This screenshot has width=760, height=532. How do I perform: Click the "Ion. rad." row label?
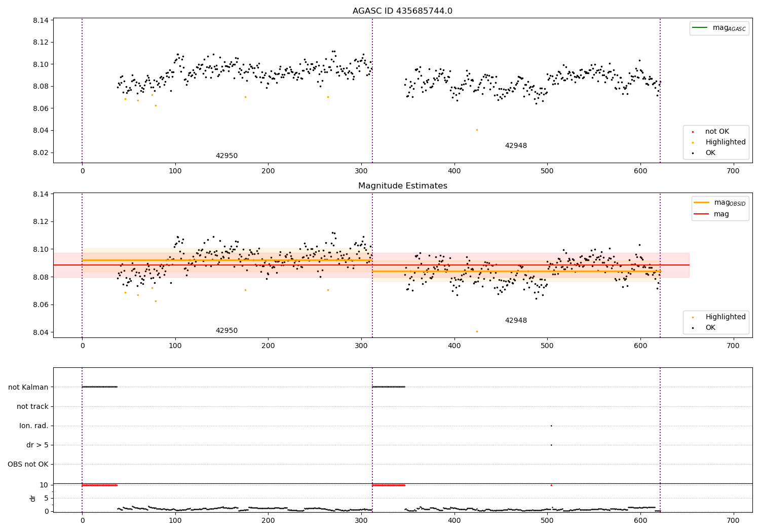pyautogui.click(x=34, y=426)
